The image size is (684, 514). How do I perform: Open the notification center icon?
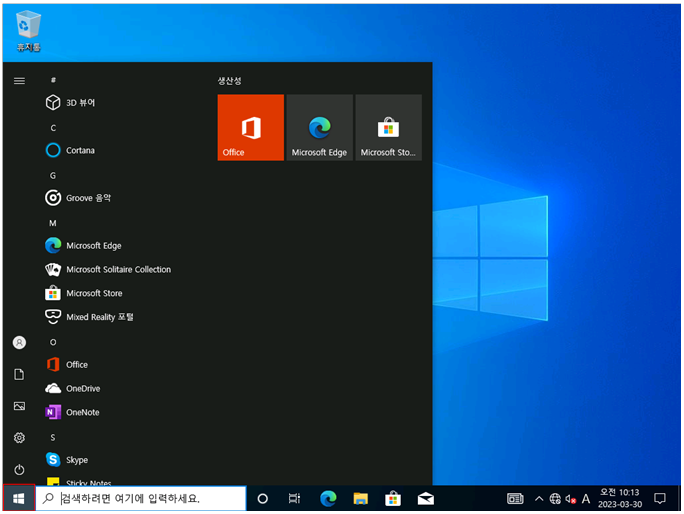click(660, 498)
